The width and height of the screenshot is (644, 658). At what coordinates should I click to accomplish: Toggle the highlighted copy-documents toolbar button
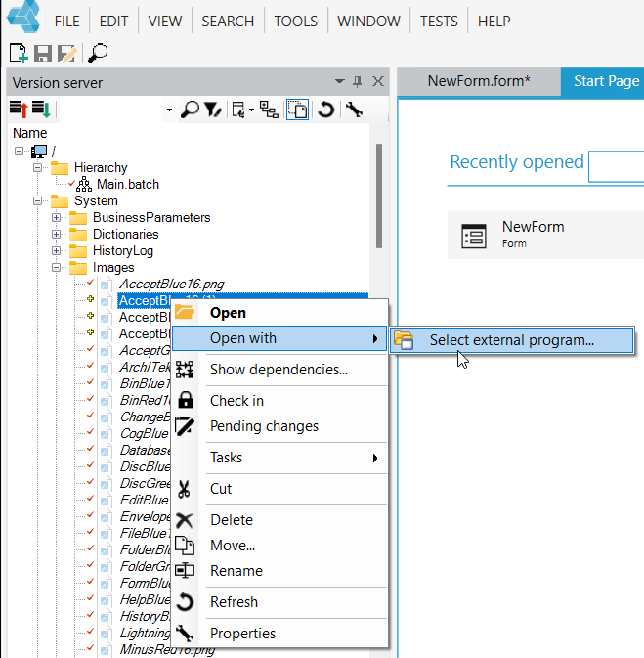point(297,110)
